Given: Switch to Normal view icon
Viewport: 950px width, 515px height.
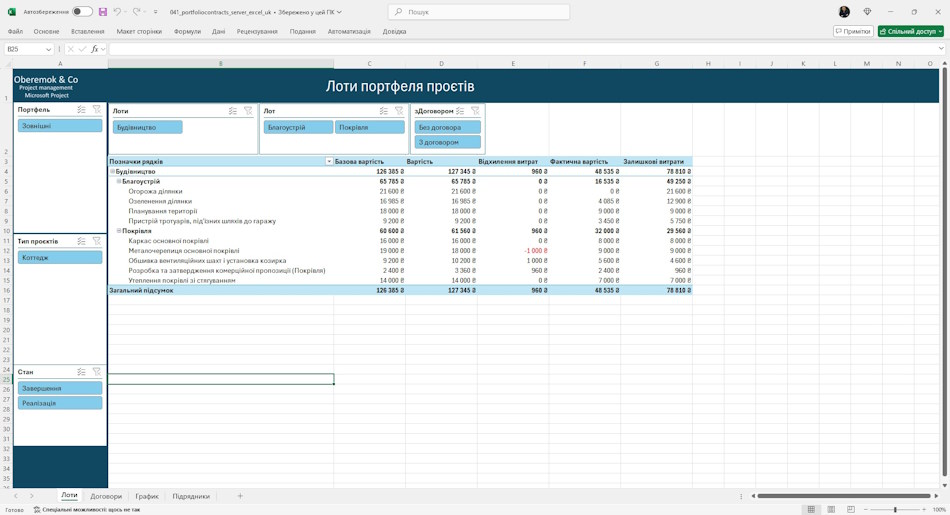Looking at the screenshot, I should 811,510.
